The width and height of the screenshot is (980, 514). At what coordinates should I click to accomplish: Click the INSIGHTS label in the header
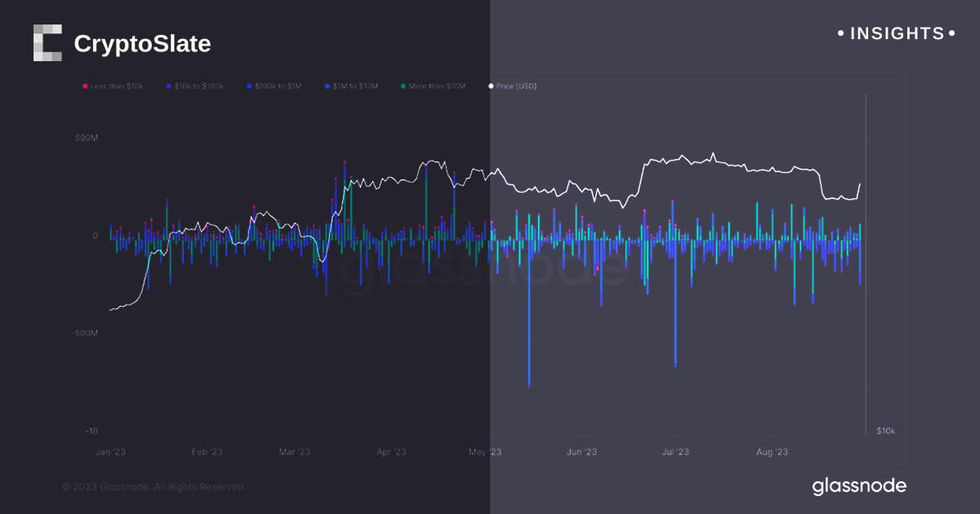click(897, 33)
